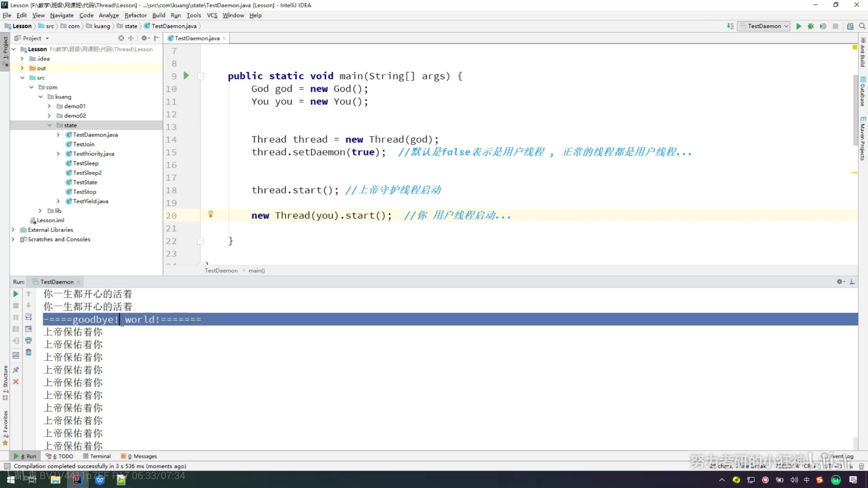
Task: Click the build project hammer icon
Action: point(730,26)
